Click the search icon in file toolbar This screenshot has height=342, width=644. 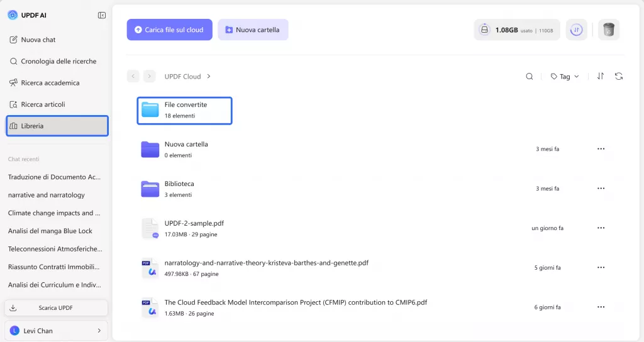[x=530, y=77]
